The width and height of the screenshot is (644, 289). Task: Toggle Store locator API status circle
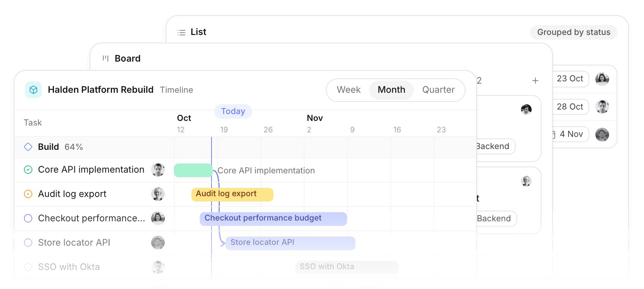point(28,243)
